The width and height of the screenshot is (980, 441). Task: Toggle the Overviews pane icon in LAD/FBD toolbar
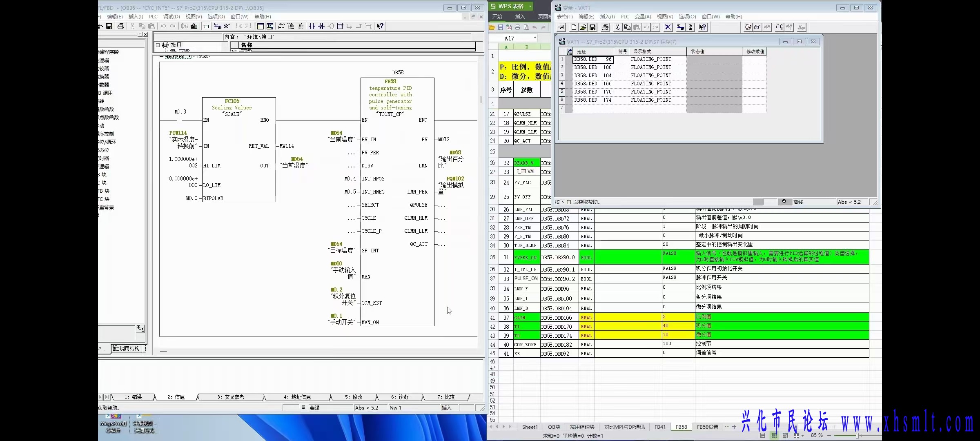261,26
